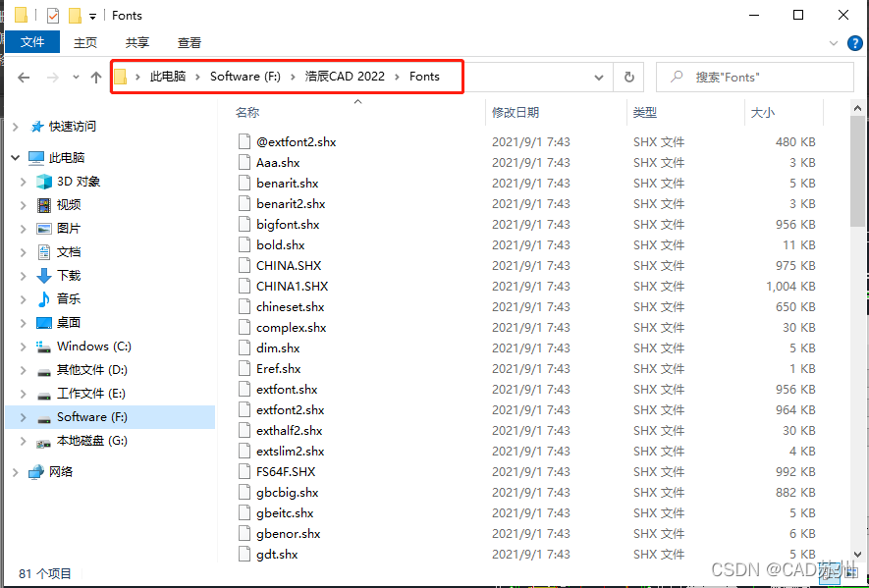
Task: Click 浩辰CAD 2022 breadcrumb in address bar
Action: 345,77
